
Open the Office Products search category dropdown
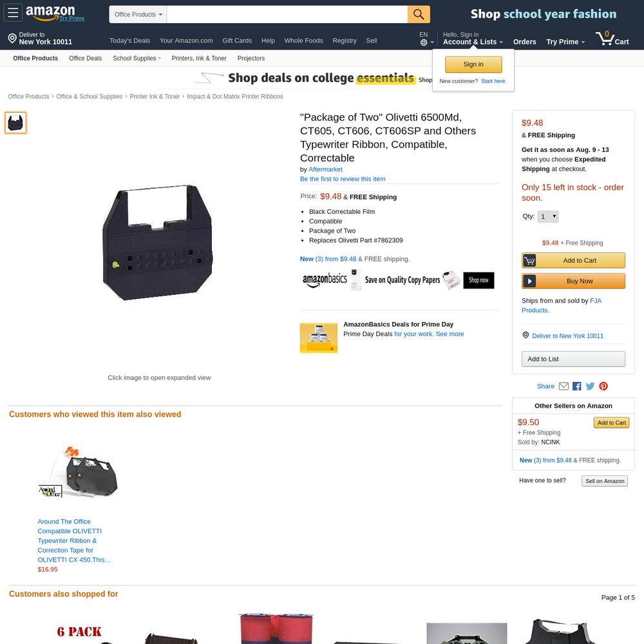[138, 14]
